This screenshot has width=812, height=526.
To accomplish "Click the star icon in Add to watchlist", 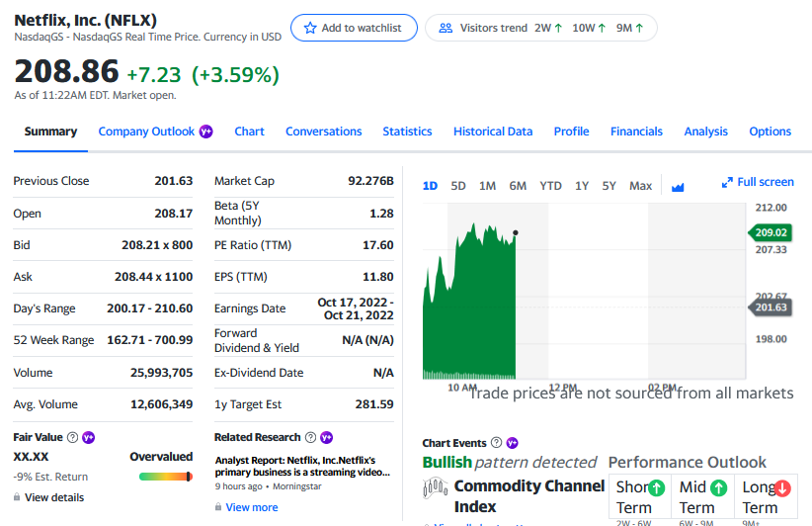I will (x=310, y=28).
